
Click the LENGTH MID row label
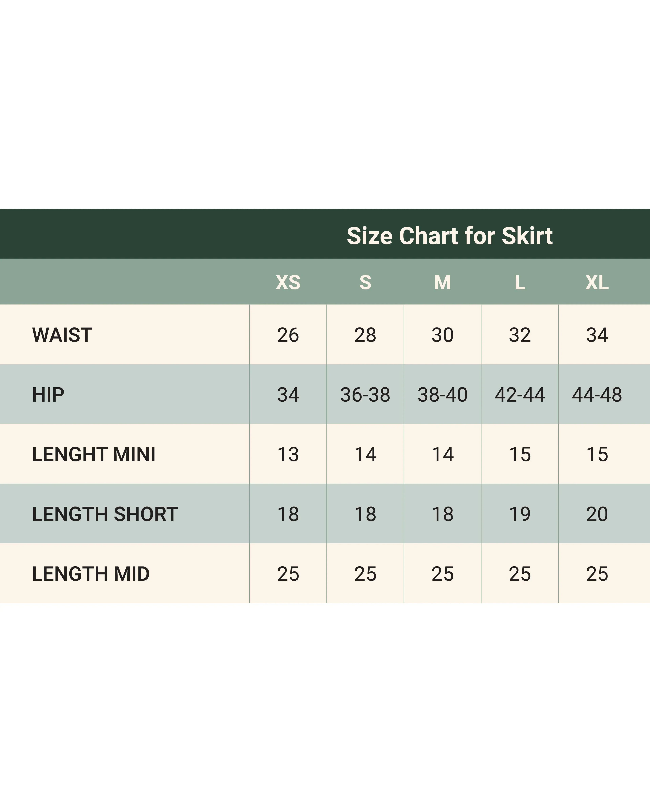click(x=91, y=574)
